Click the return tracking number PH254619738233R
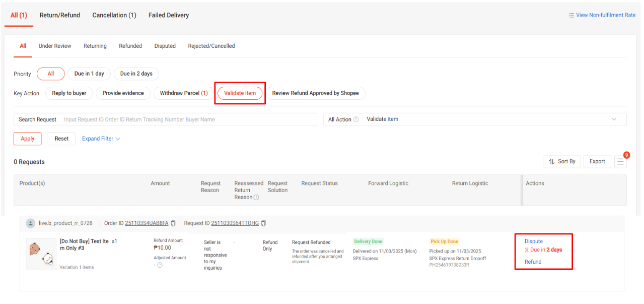Screen dimensions: 644x304 pos(449,265)
